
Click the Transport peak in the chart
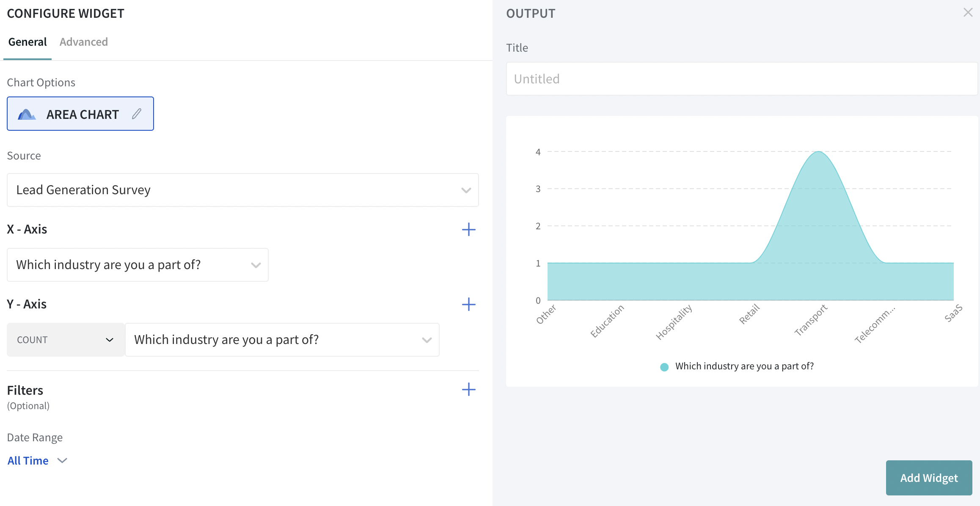819,153
